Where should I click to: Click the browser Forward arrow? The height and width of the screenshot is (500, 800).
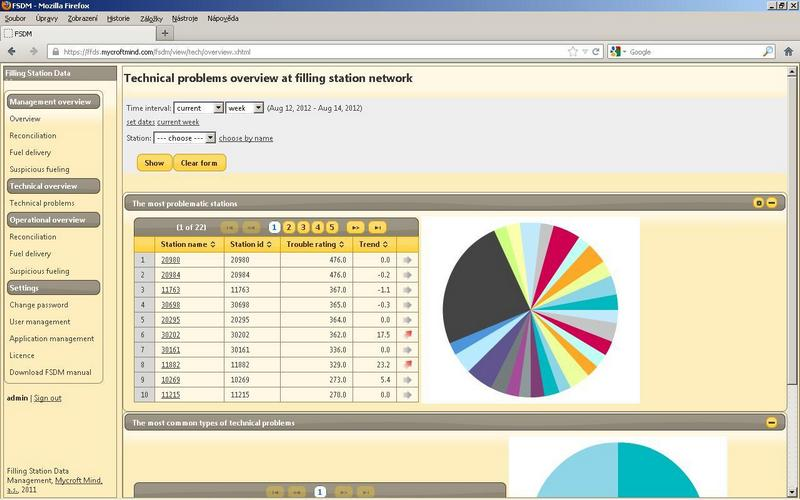point(34,52)
